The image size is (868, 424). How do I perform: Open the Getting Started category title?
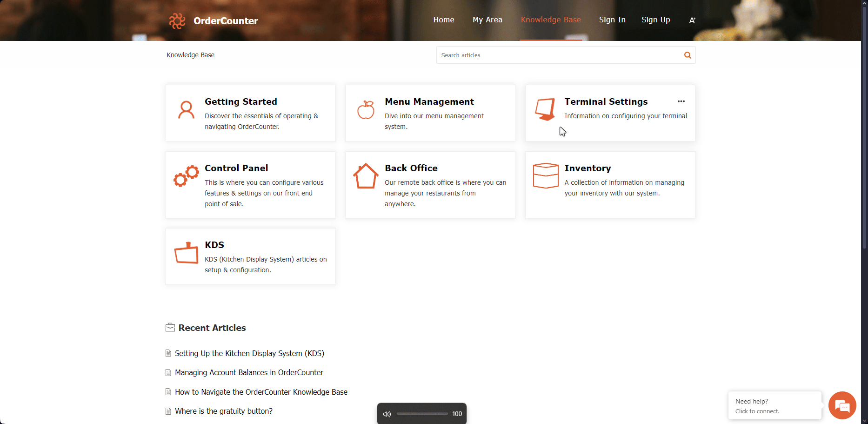pos(241,101)
